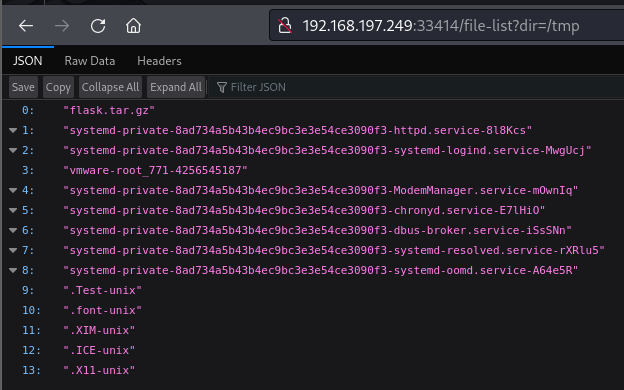624x390 pixels.
Task: Collapse row 2 systemd-logind.service entry
Action: click(13, 150)
